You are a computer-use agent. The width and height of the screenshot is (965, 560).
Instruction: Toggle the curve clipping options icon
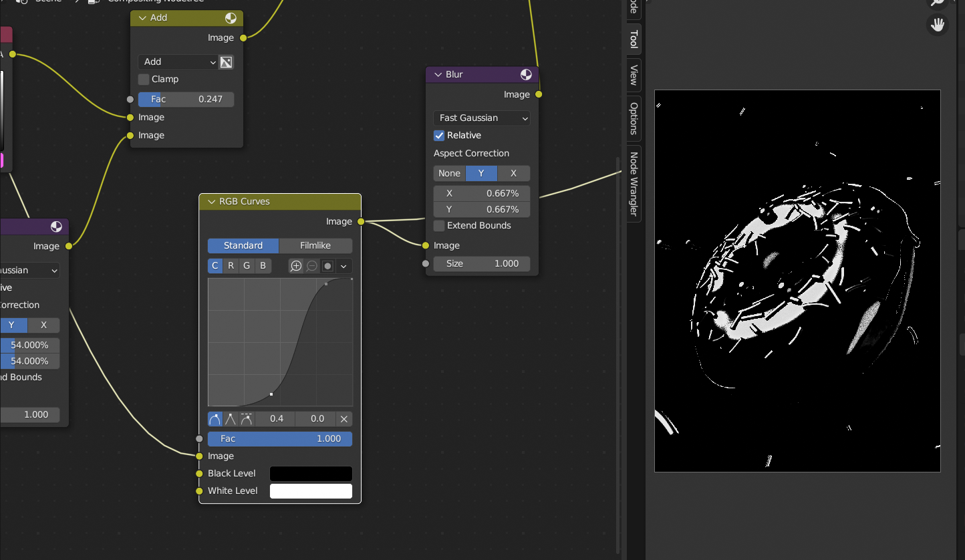(327, 266)
